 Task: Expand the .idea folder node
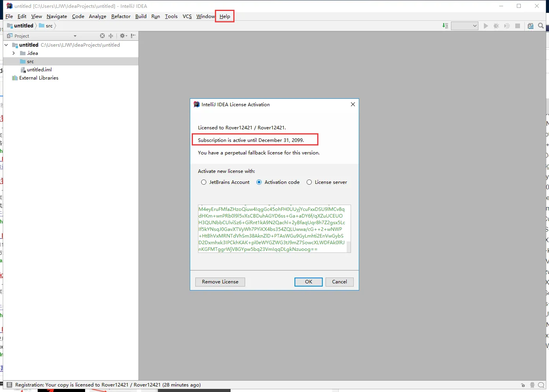pyautogui.click(x=14, y=53)
